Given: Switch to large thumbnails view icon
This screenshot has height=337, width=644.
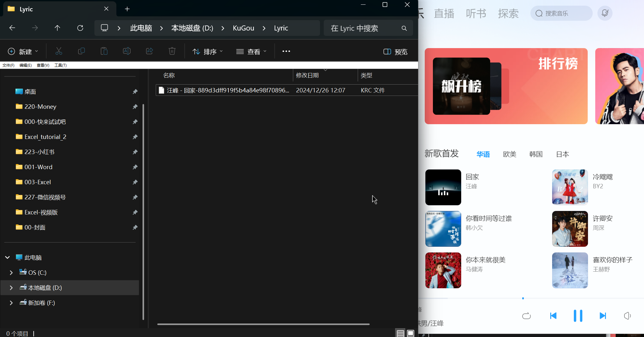Looking at the screenshot, I should 411,333.
